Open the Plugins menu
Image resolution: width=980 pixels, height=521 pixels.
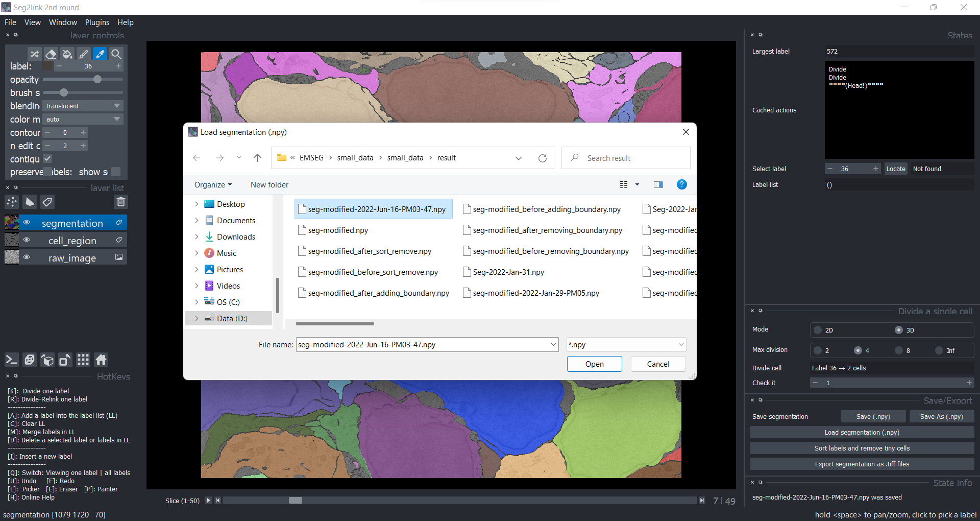97,22
